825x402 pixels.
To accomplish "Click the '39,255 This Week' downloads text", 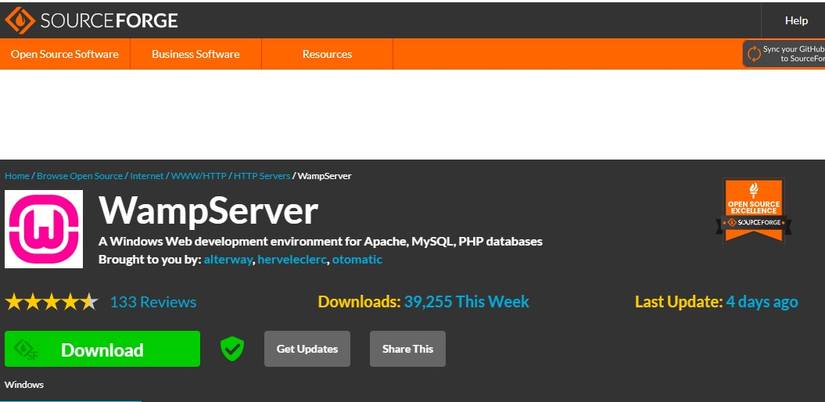I will click(467, 302).
